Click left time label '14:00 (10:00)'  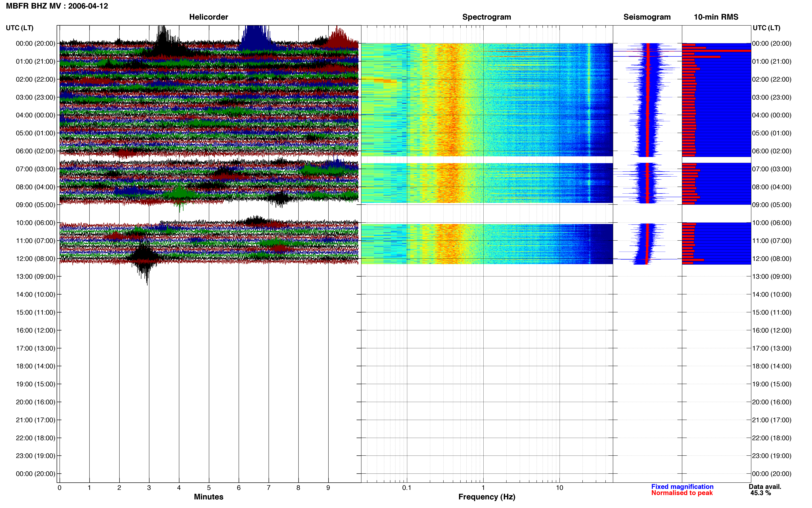pos(35,294)
